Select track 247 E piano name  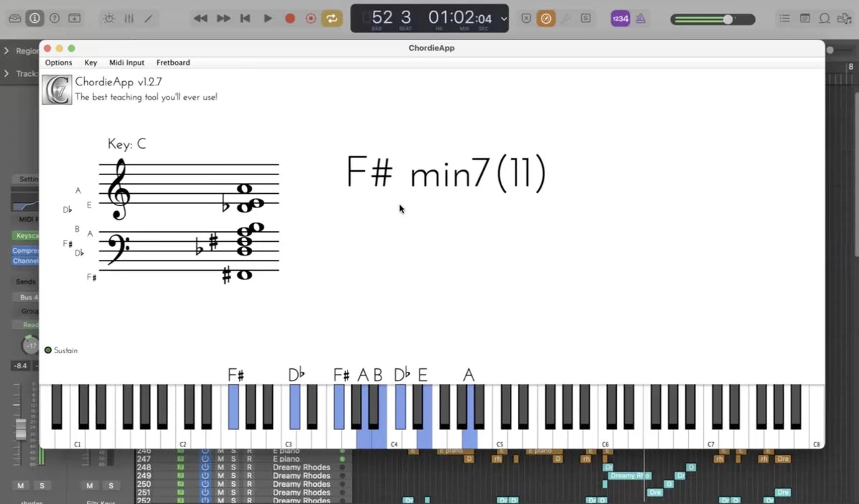(286, 459)
